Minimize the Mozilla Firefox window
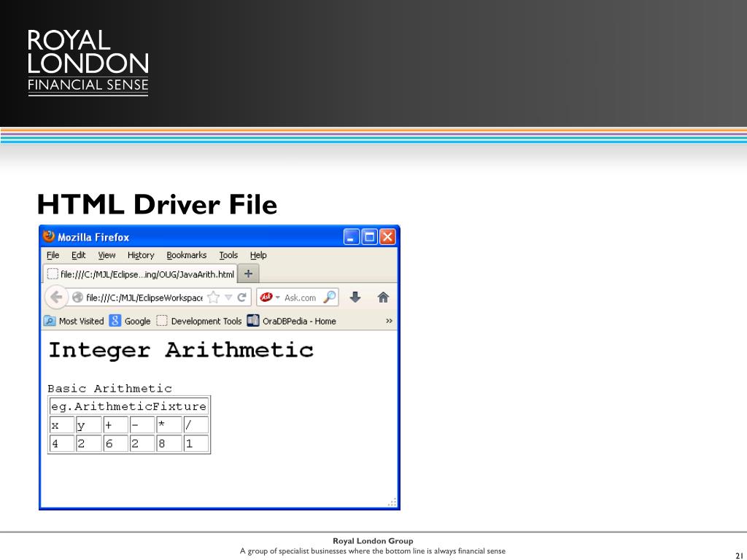Viewport: 747px width, 560px height. pyautogui.click(x=352, y=237)
